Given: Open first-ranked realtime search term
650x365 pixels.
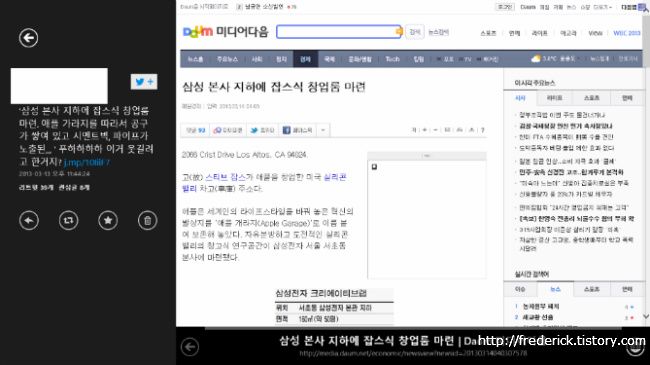Looking at the screenshot, I should click(x=541, y=307).
